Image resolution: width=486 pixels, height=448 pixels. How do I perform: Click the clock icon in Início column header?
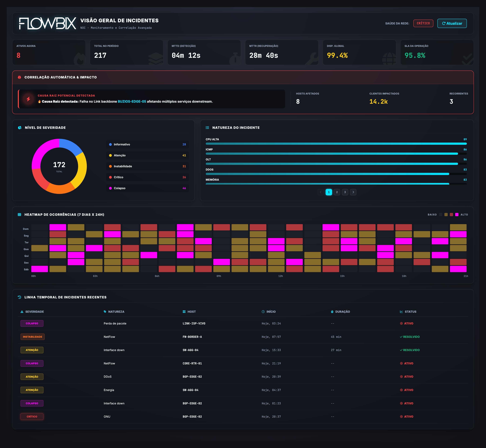click(263, 312)
